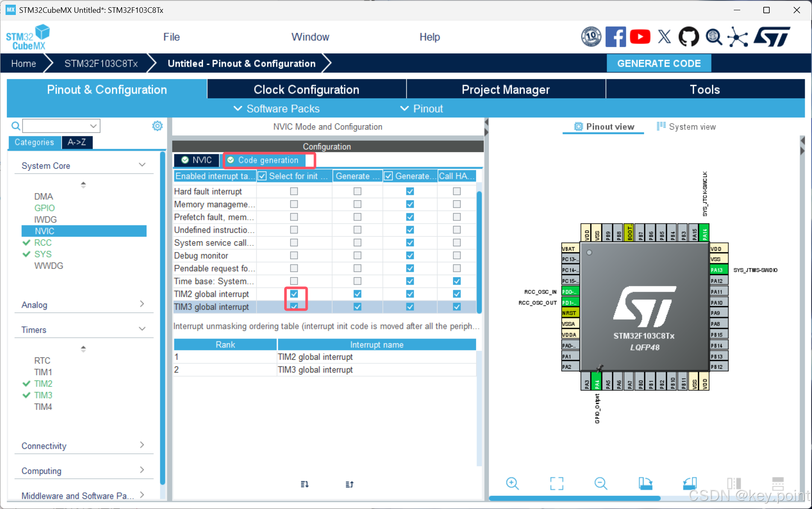Click the PD0 RCC_OSC_IN pin

tap(570, 291)
